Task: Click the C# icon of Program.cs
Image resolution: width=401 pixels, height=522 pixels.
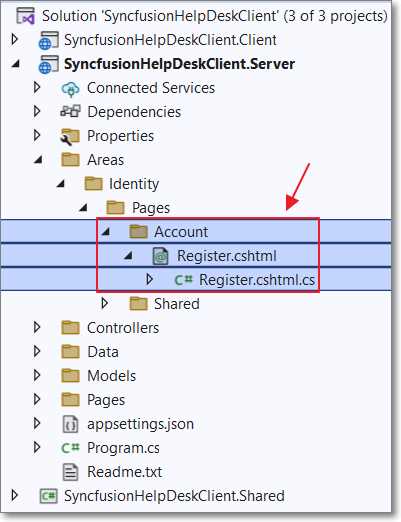Action: point(71,448)
